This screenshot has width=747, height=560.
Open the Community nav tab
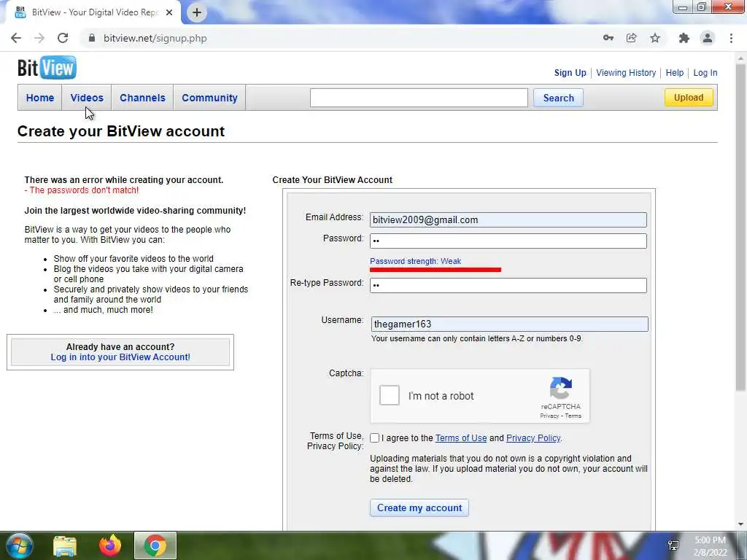(x=209, y=98)
